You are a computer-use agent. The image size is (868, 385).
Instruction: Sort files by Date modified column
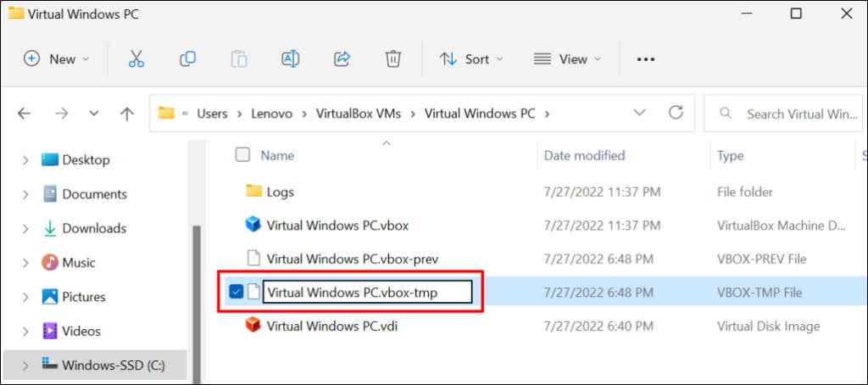pyautogui.click(x=585, y=155)
